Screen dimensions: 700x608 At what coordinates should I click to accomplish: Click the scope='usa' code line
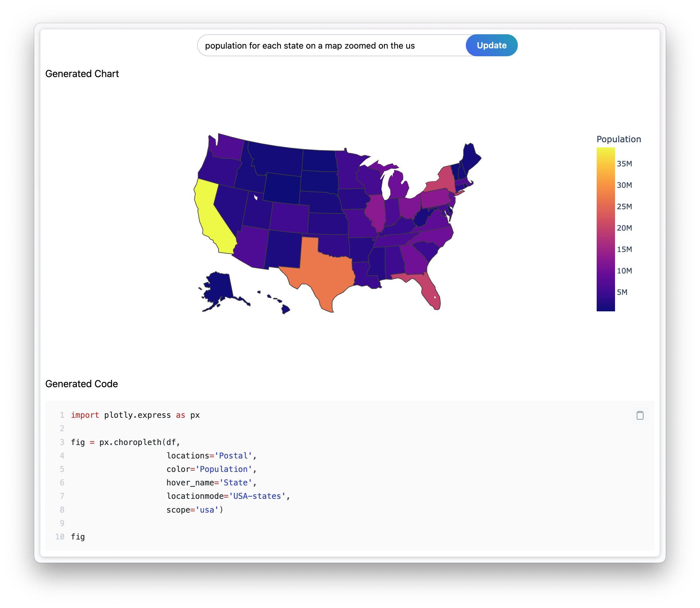click(x=194, y=510)
